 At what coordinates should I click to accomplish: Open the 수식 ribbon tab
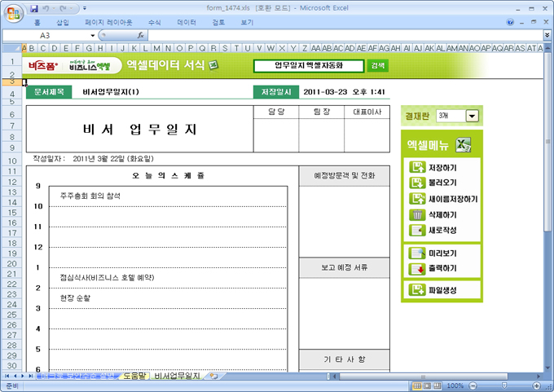155,23
